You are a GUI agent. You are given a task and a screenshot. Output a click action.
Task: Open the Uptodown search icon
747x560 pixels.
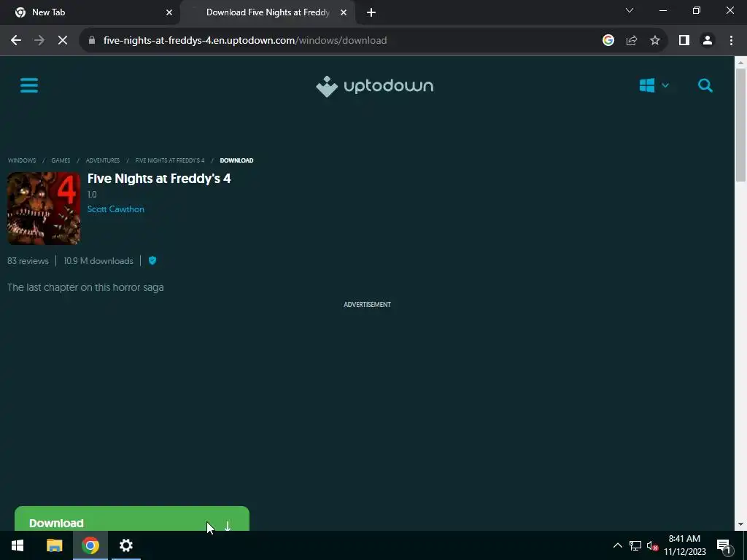point(705,86)
